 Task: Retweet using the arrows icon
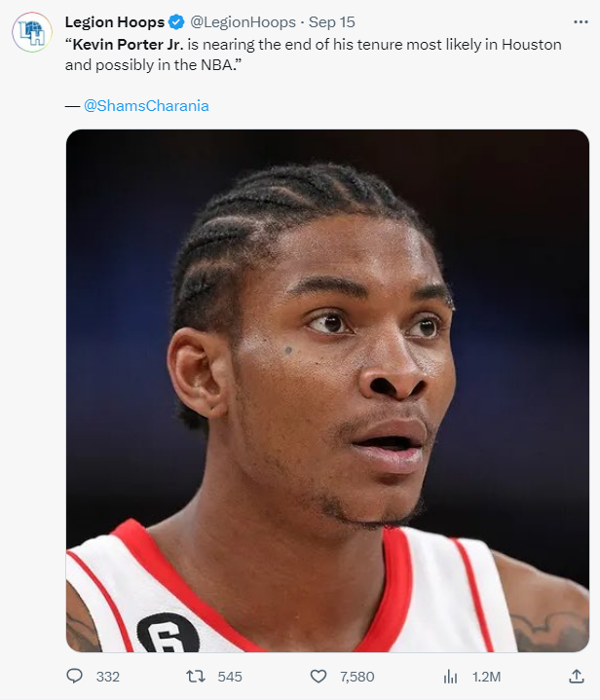(x=196, y=677)
